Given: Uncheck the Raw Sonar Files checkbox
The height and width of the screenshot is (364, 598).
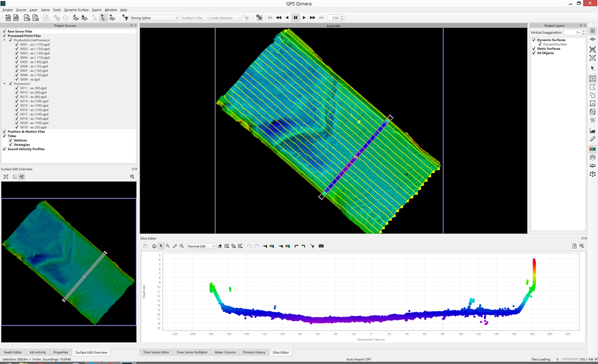Looking at the screenshot, I should coord(4,31).
